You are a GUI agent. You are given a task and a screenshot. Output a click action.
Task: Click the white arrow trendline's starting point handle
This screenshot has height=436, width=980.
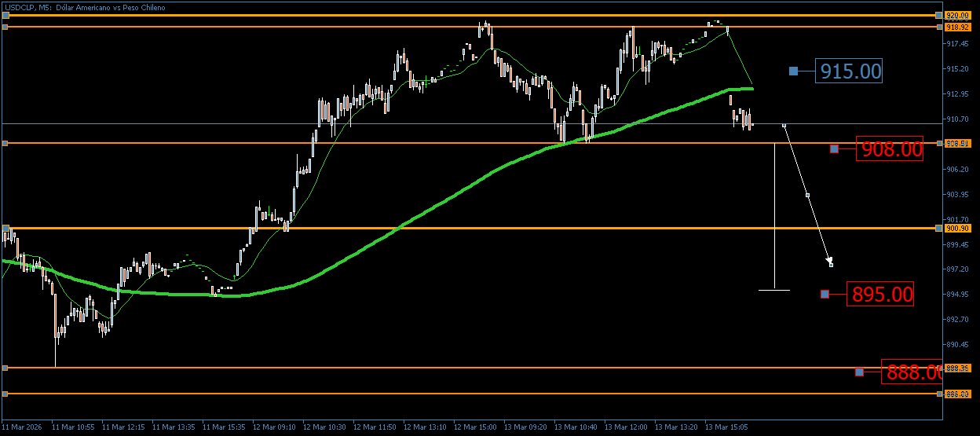coord(784,125)
